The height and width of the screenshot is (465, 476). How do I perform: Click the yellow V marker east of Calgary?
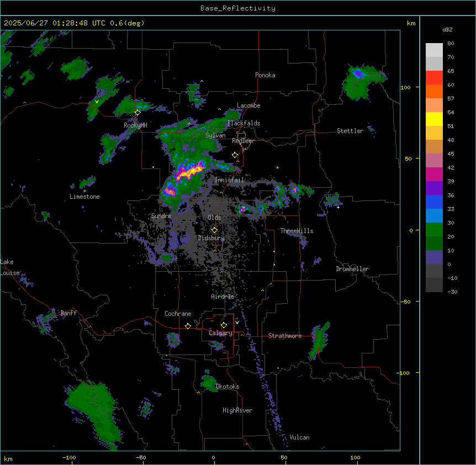[x=237, y=323]
